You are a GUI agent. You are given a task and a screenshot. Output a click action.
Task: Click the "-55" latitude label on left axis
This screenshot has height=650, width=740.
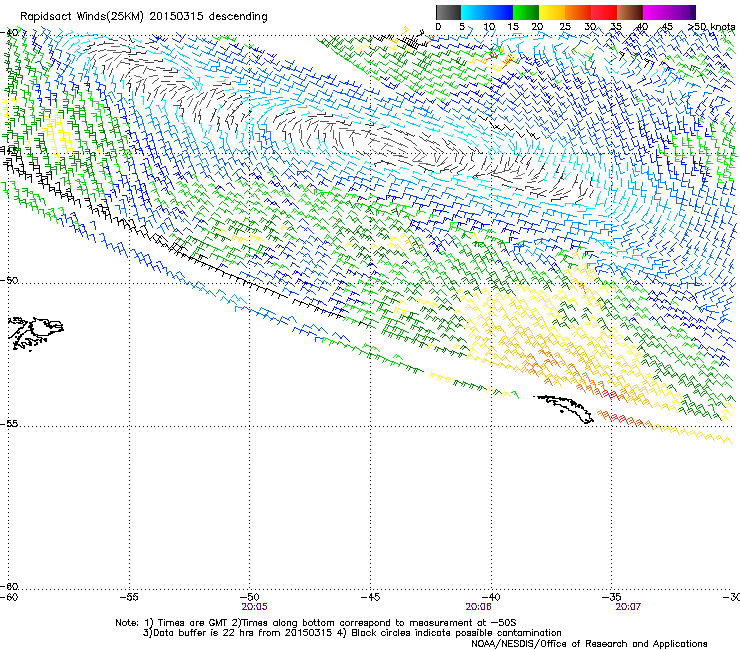click(9, 423)
